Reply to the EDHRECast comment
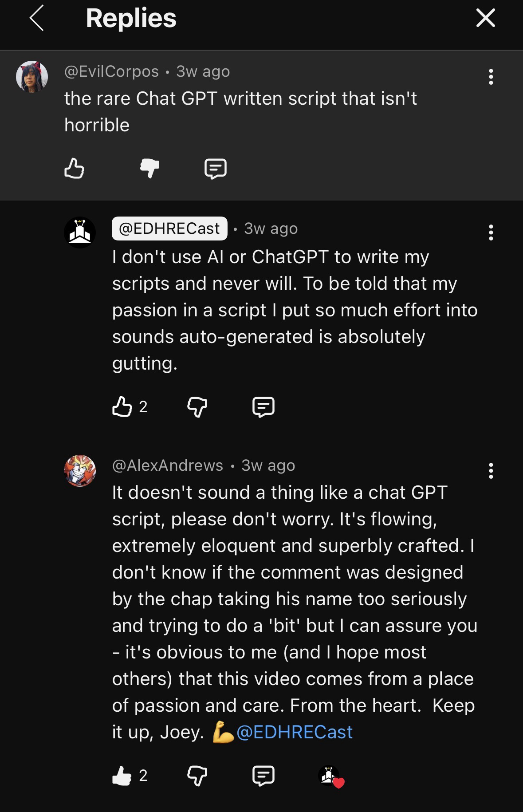 coord(263,406)
